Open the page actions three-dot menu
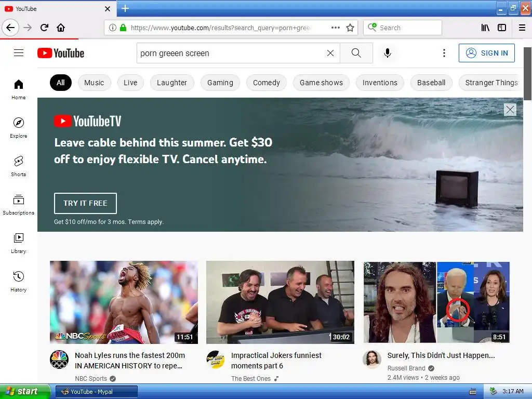The image size is (532, 399). pyautogui.click(x=335, y=28)
